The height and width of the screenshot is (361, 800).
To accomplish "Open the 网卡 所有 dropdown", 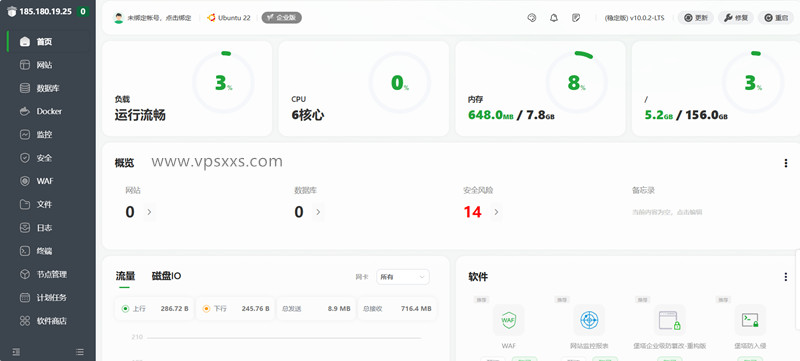I will [x=403, y=277].
